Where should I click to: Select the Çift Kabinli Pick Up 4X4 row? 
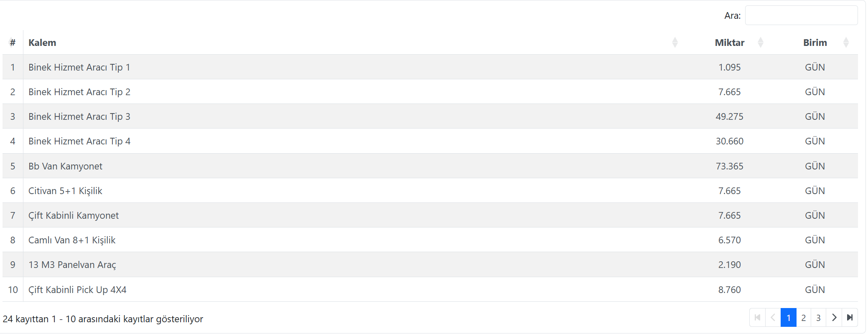coord(77,290)
